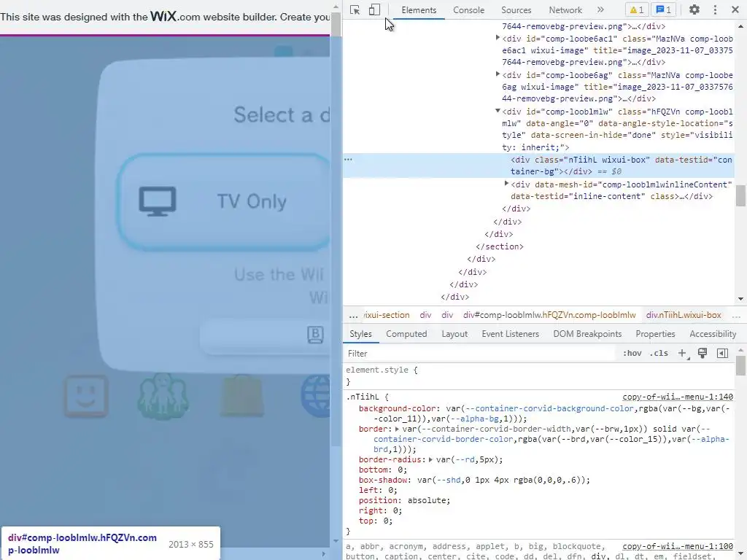747x560 pixels.
Task: Click the green Mii people plaza icon
Action: [x=163, y=396]
